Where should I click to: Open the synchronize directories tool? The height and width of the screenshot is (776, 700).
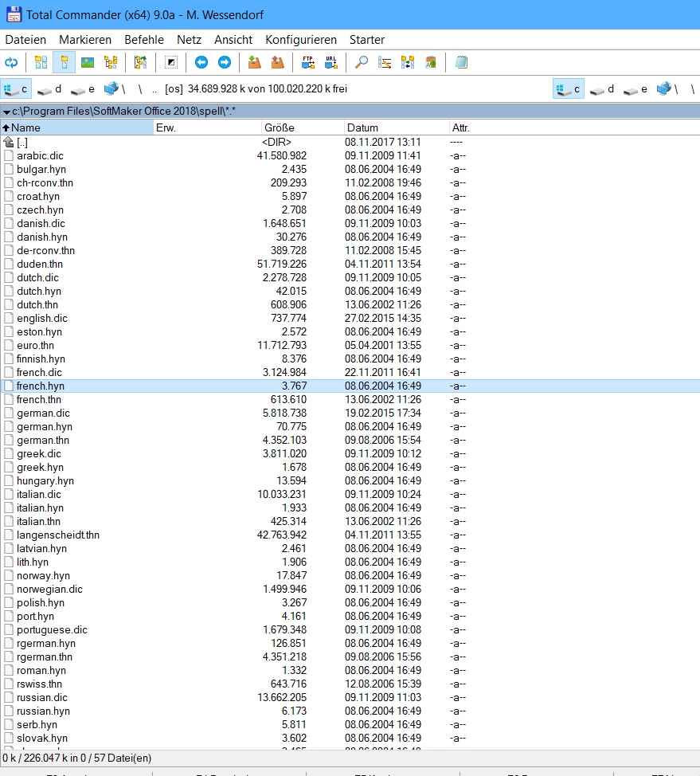408,62
